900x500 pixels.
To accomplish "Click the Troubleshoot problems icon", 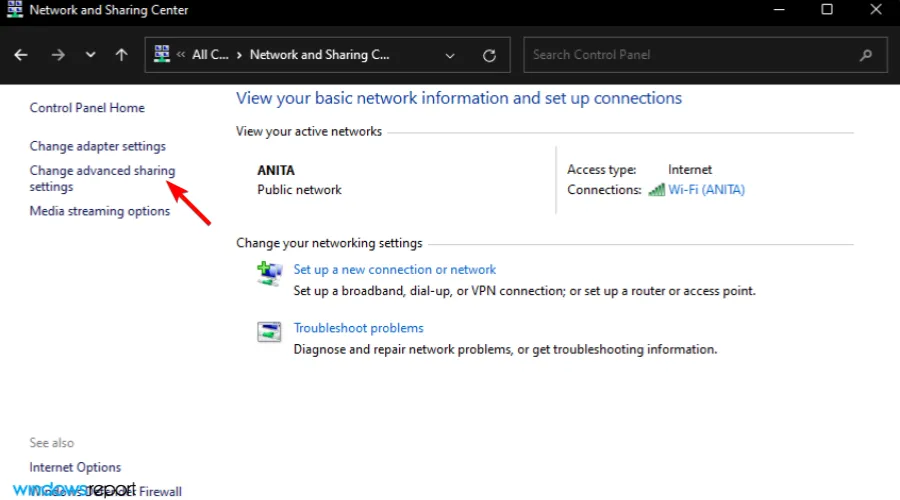I will pyautogui.click(x=269, y=333).
